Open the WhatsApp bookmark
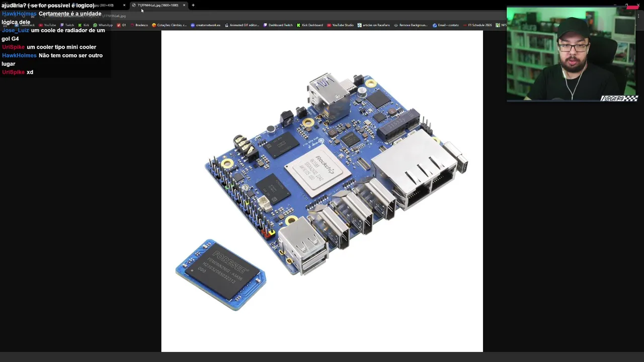The height and width of the screenshot is (362, 644). click(x=103, y=25)
